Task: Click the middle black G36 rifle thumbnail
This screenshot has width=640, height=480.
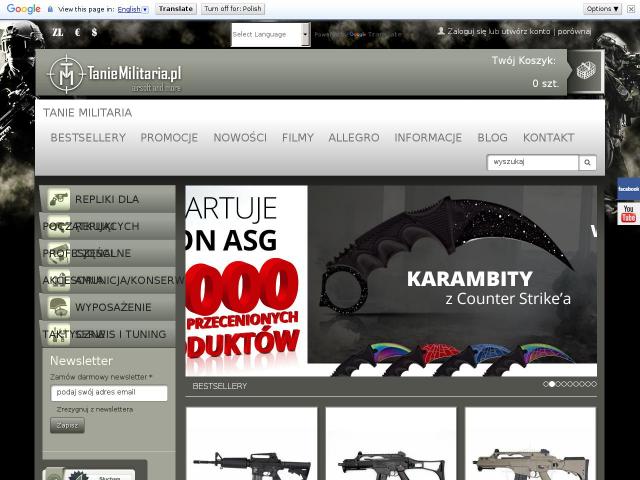Action: [391, 444]
